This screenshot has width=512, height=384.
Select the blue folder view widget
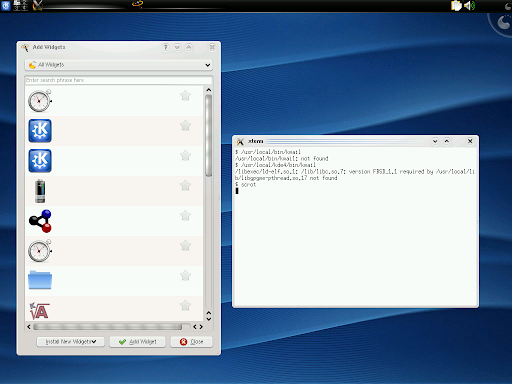pyautogui.click(x=40, y=280)
